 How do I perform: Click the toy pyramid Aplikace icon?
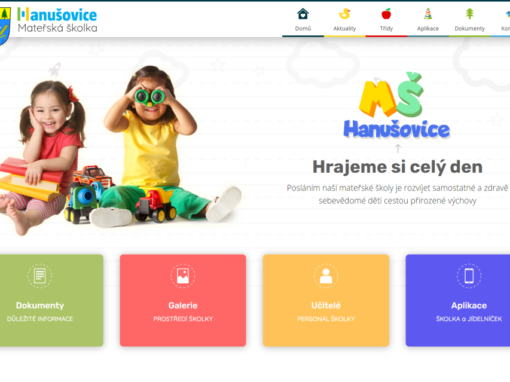pos(428,14)
